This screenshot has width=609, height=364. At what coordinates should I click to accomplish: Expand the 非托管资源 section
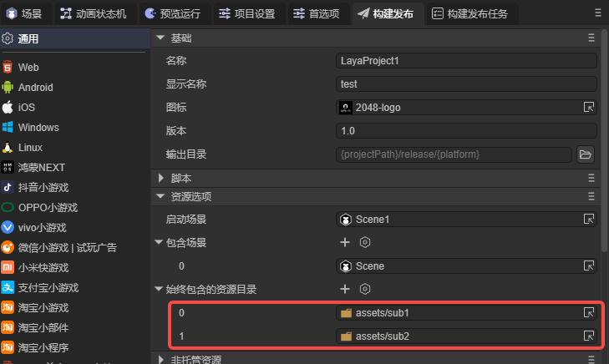(x=161, y=359)
